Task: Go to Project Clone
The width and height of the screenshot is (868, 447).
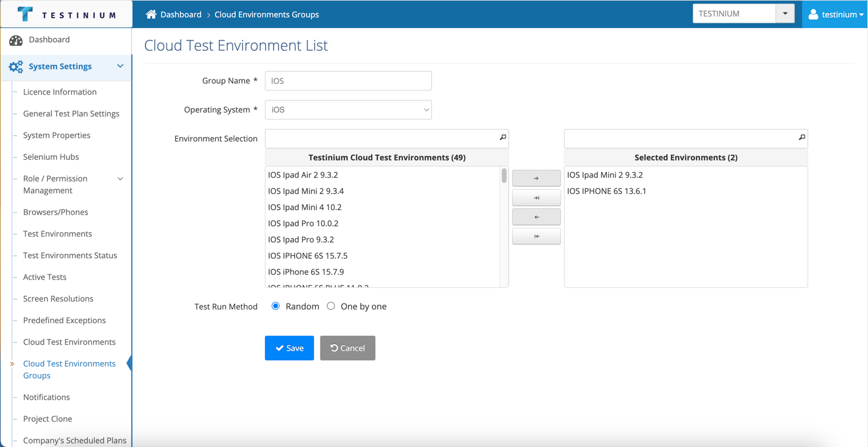Action: pyautogui.click(x=47, y=418)
